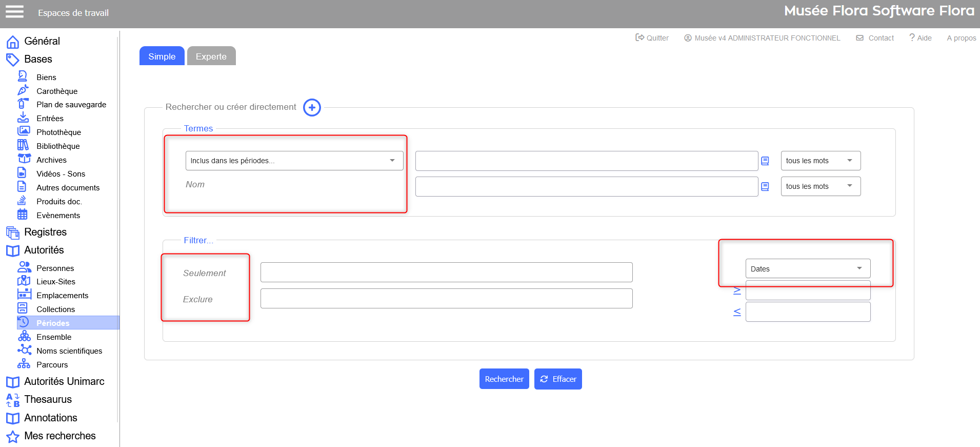
Task: Click the Carotheque icon in the sidebar
Action: point(23,90)
